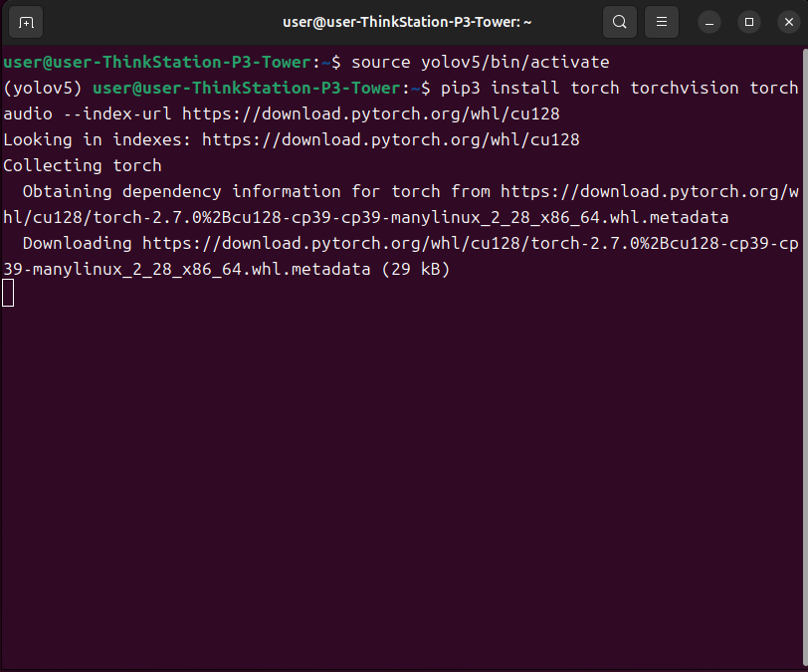Viewport: 808px width, 672px height.
Task: Click the 'Downloading' output word
Action: (78, 244)
